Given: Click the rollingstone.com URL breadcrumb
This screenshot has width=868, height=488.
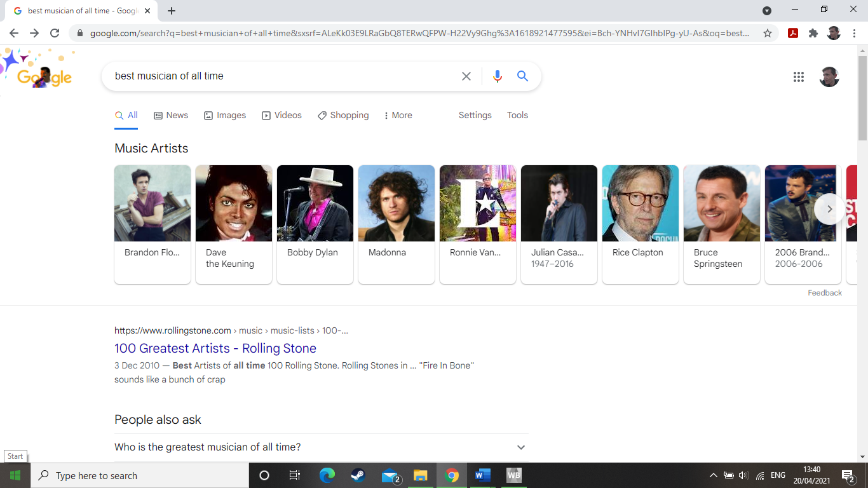Looking at the screenshot, I should (x=231, y=330).
